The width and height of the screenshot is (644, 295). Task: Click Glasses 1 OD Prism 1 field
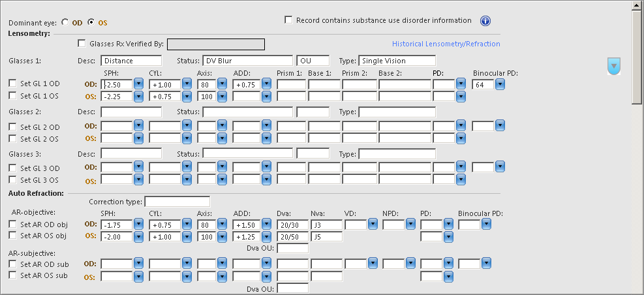coord(291,85)
